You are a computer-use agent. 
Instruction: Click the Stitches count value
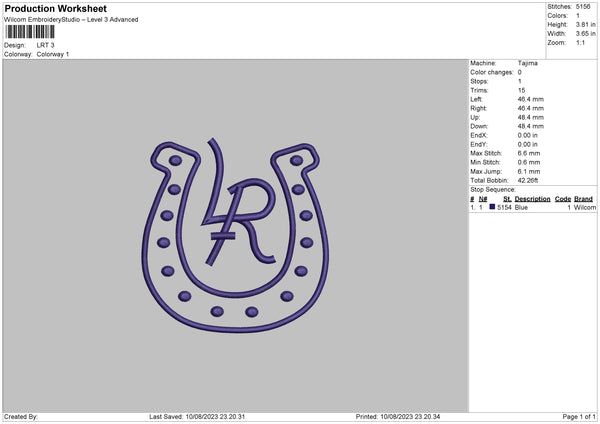point(583,7)
